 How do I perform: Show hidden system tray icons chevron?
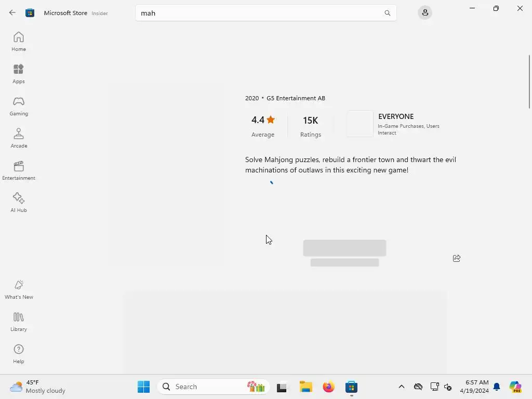(402, 387)
